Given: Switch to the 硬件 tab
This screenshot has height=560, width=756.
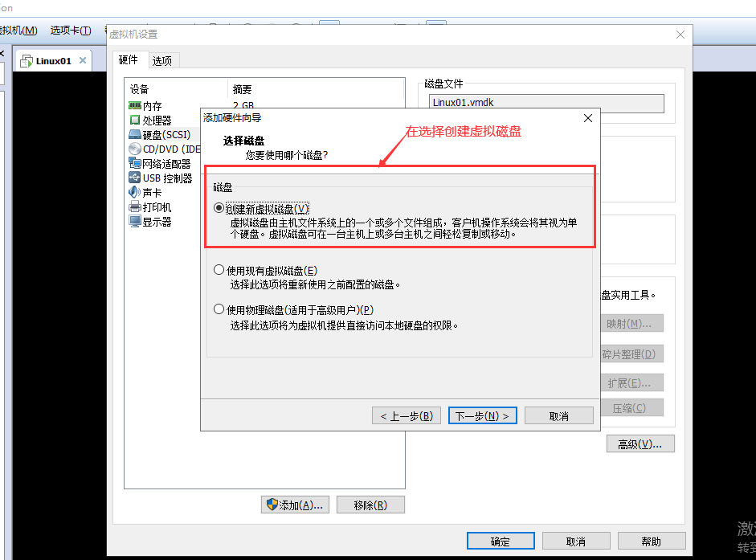Looking at the screenshot, I should click(129, 59).
